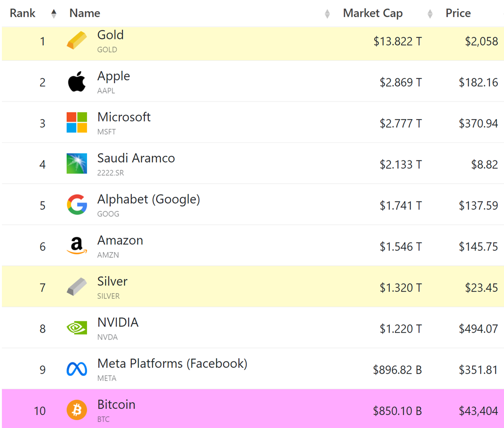Click the Google G logo
The height and width of the screenshot is (428, 504).
pos(77,205)
